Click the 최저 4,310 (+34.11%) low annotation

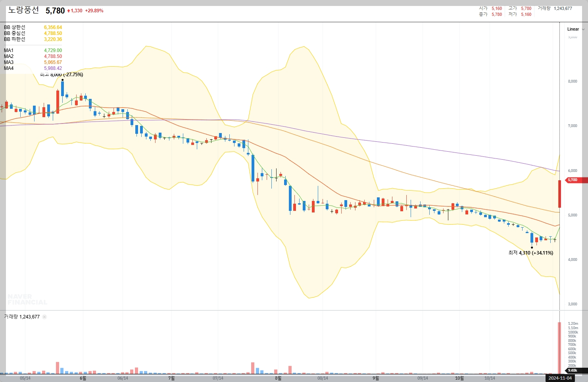point(531,253)
